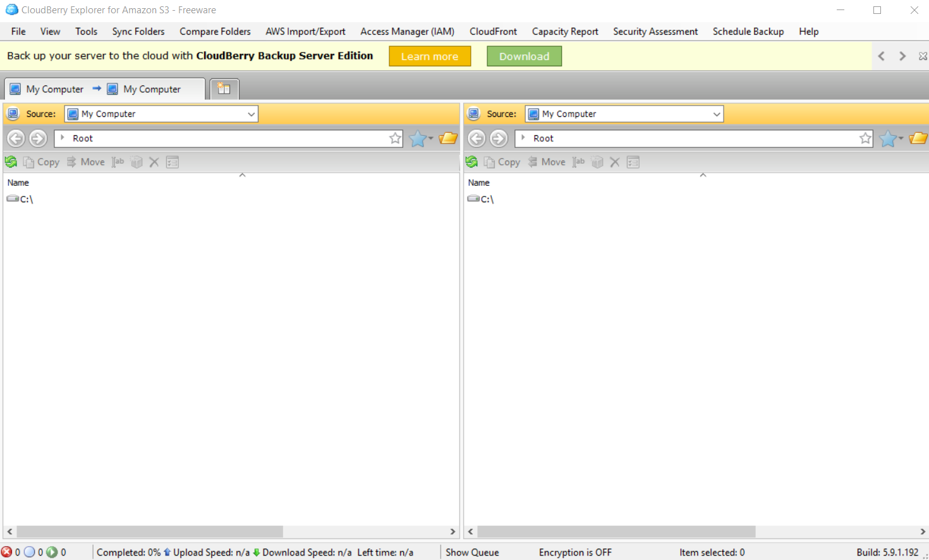Click the Name column header in the left pane
Image resolution: width=929 pixels, height=560 pixels.
(18, 183)
